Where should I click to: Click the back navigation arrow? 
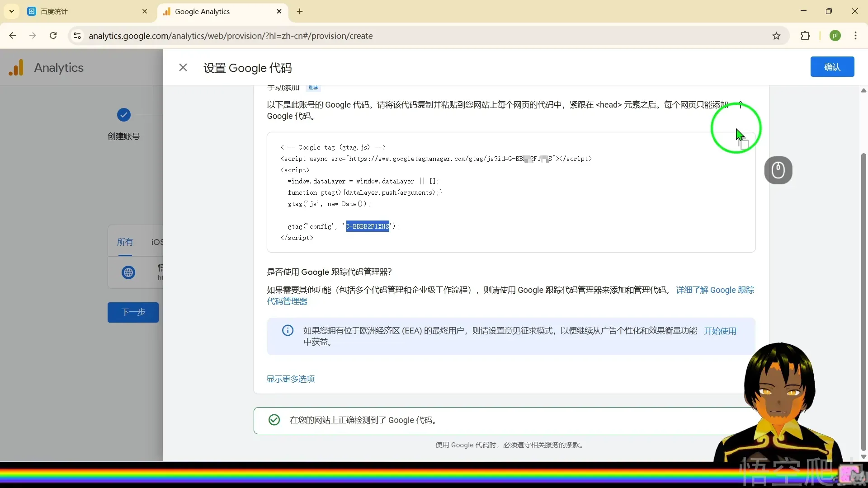tap(12, 35)
